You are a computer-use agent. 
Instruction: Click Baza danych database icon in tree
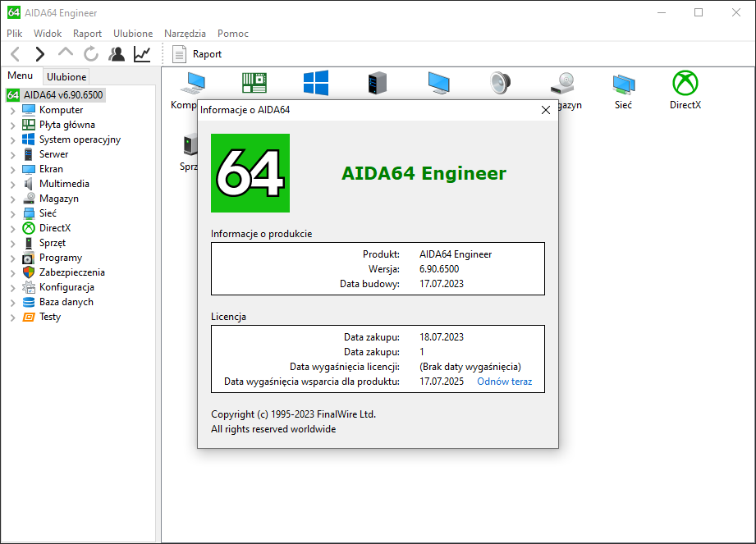[x=29, y=302]
